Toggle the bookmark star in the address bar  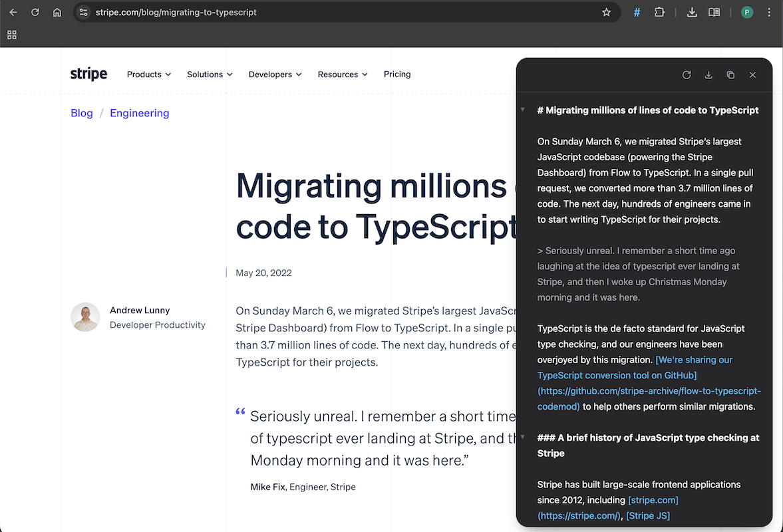(606, 12)
